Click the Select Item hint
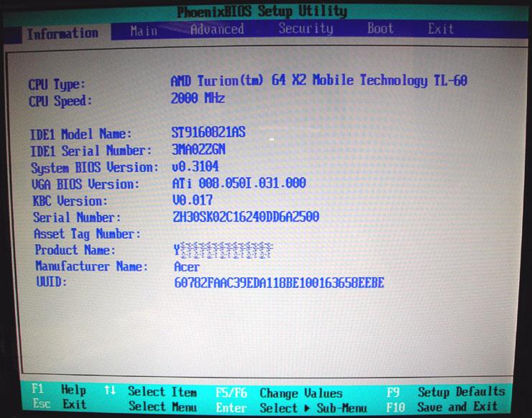Viewport: 532px width, 418px height. 162,391
